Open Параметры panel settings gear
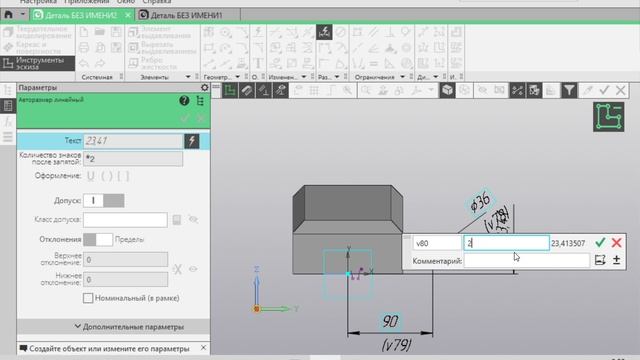Viewport: 640px width, 360px height. pyautogui.click(x=204, y=88)
